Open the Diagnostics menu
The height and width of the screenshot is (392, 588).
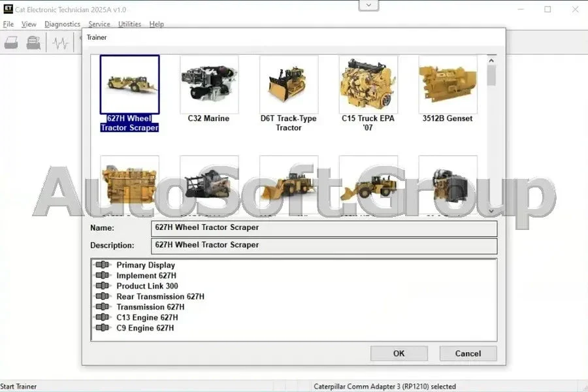click(x=62, y=24)
